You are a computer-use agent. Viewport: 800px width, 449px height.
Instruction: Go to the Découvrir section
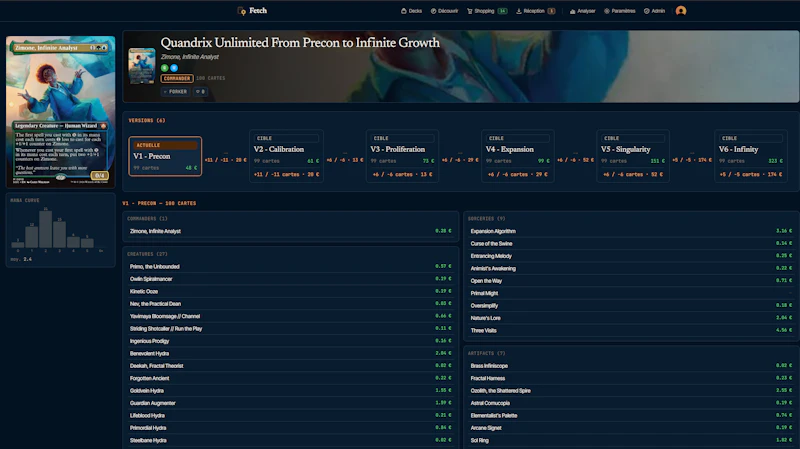(444, 11)
